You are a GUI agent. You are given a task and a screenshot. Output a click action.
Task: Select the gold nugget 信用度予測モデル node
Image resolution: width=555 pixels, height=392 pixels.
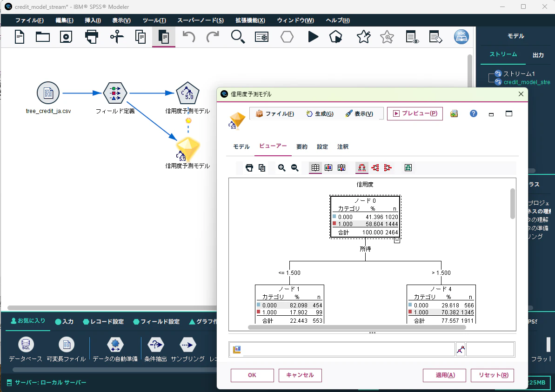[188, 149]
